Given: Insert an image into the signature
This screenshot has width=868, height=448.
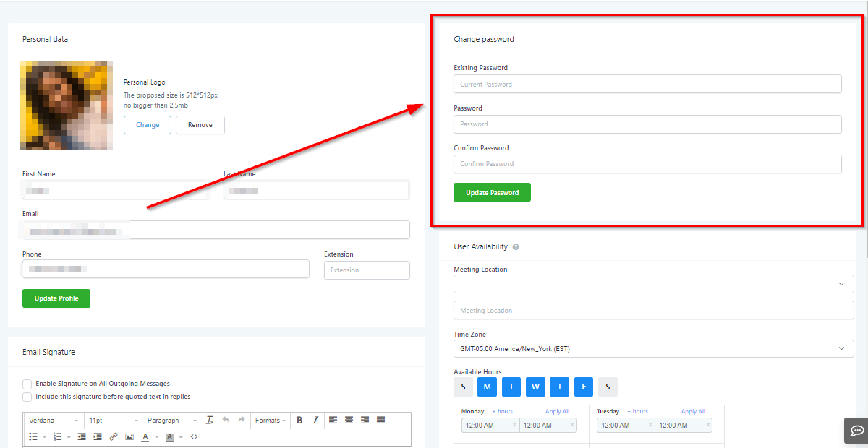Looking at the screenshot, I should click(x=129, y=436).
